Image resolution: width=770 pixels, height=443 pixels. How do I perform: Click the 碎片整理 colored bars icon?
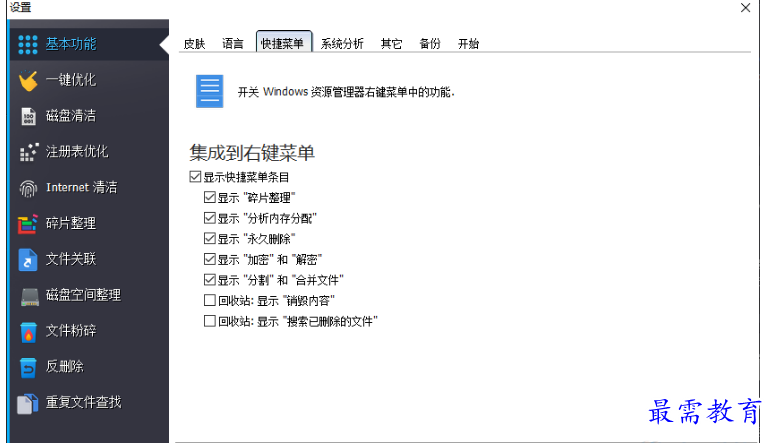28,224
